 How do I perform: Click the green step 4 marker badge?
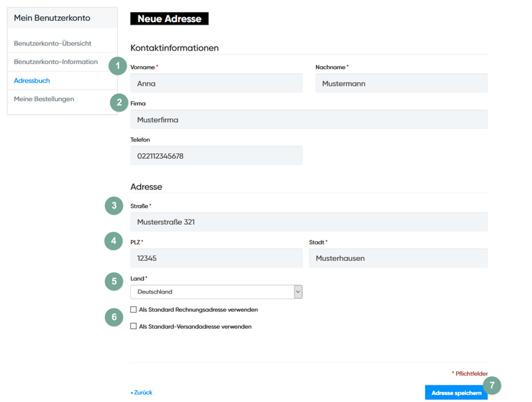tap(114, 241)
